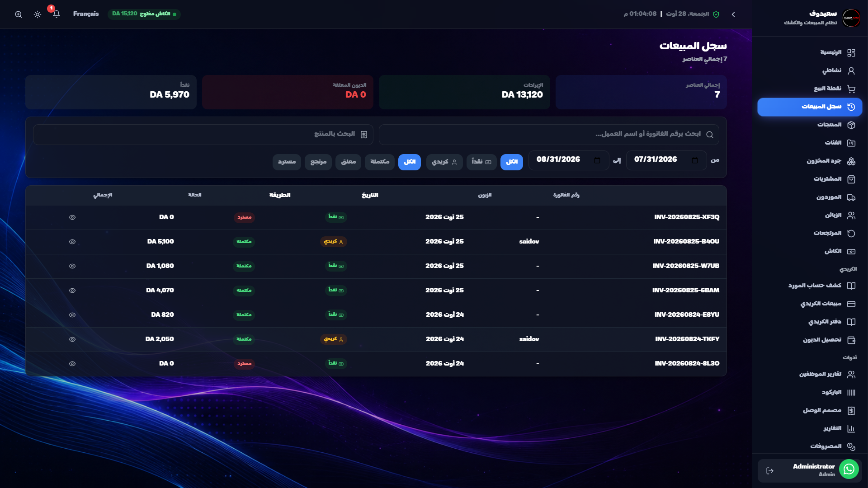Filter payment method by نقداً cash
This screenshot has height=488, width=868.
pyautogui.click(x=481, y=162)
